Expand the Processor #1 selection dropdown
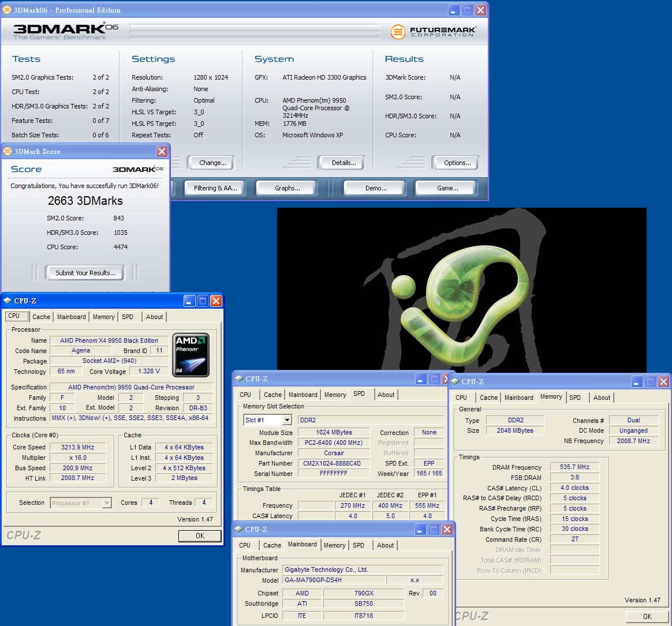 pos(106,503)
